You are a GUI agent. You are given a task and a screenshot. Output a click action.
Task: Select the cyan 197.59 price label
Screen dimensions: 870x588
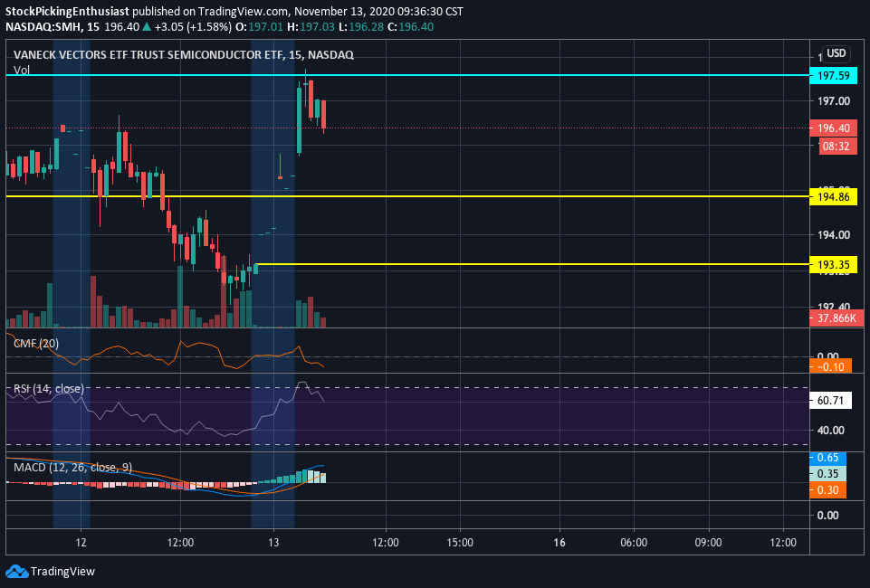pos(834,75)
